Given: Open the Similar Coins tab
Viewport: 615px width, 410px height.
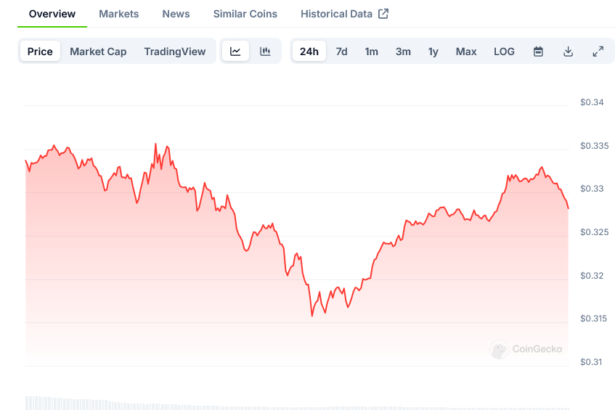Looking at the screenshot, I should (x=245, y=14).
